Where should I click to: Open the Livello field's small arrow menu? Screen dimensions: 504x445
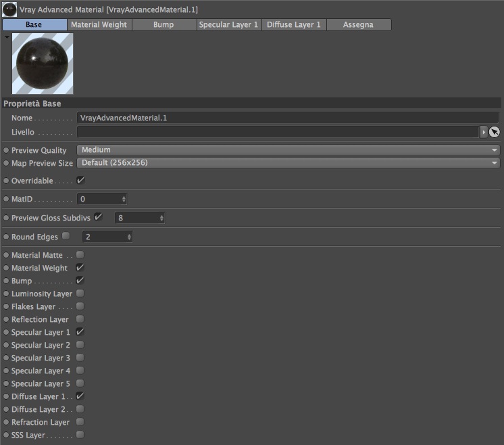coord(484,132)
